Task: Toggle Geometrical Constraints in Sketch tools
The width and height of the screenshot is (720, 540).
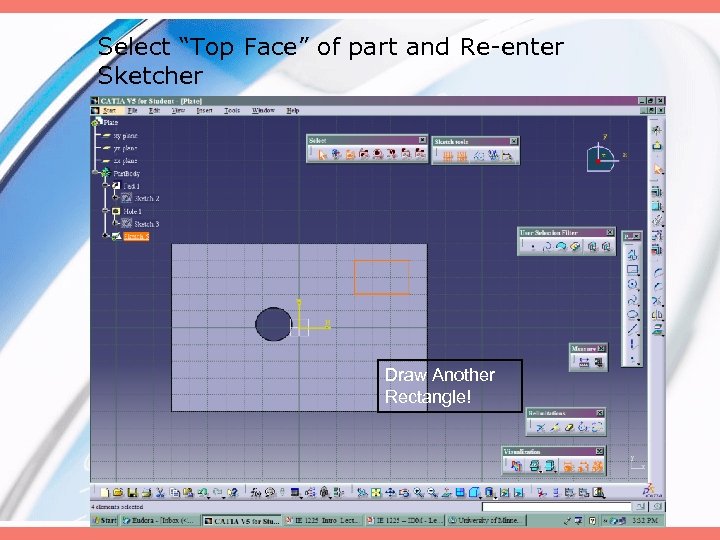Action: pos(493,156)
